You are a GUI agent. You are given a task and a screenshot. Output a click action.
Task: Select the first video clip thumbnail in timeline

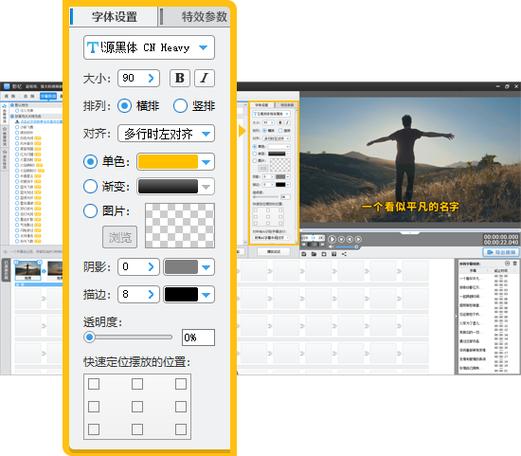point(28,270)
